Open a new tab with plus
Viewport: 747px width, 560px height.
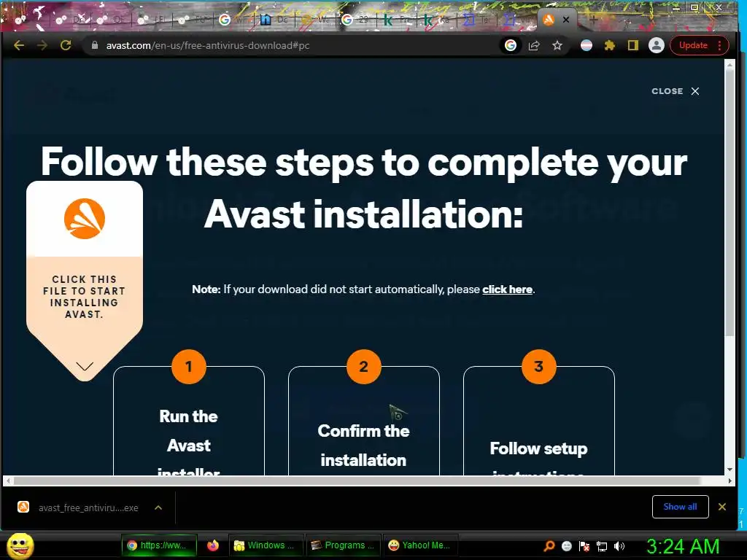click(x=594, y=20)
